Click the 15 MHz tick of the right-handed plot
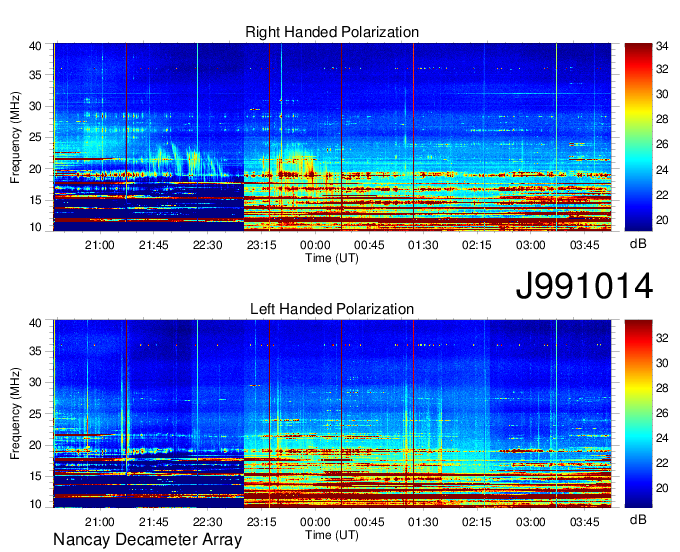This screenshot has height=552, width=680. (x=35, y=200)
